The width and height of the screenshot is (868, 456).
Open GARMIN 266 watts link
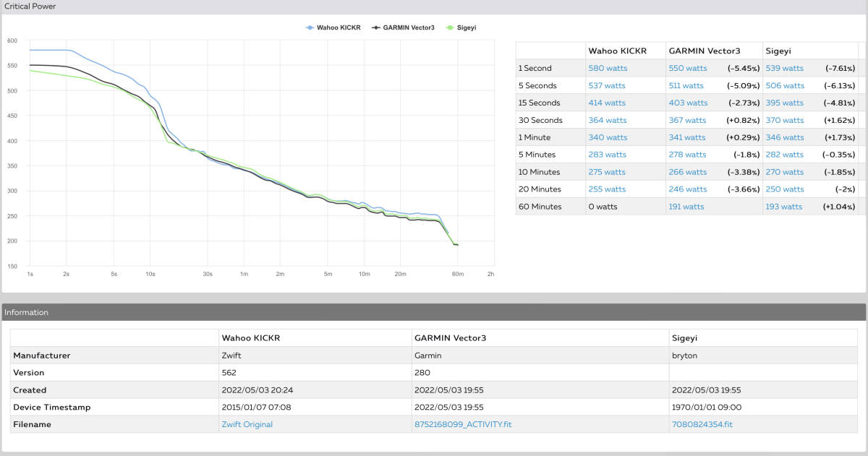[x=687, y=172]
